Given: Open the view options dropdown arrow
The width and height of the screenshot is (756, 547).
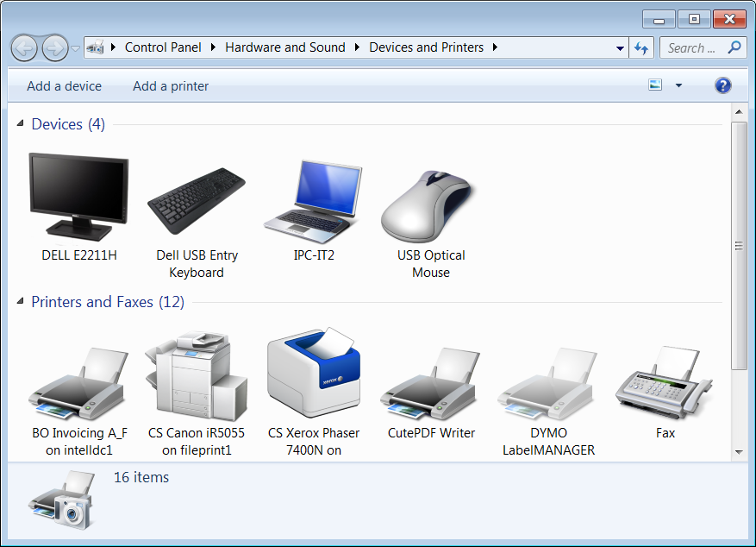Looking at the screenshot, I should tap(678, 85).
